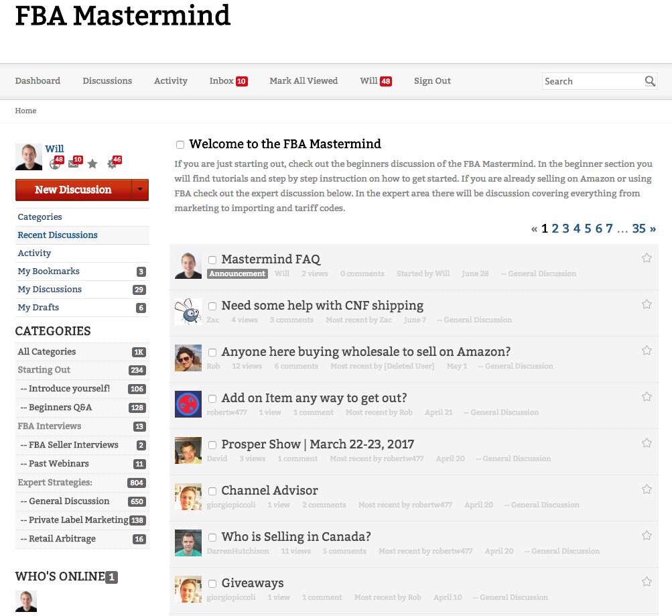Select the Activity navigation item
Viewport: 672px width, 616px height.
(x=170, y=80)
